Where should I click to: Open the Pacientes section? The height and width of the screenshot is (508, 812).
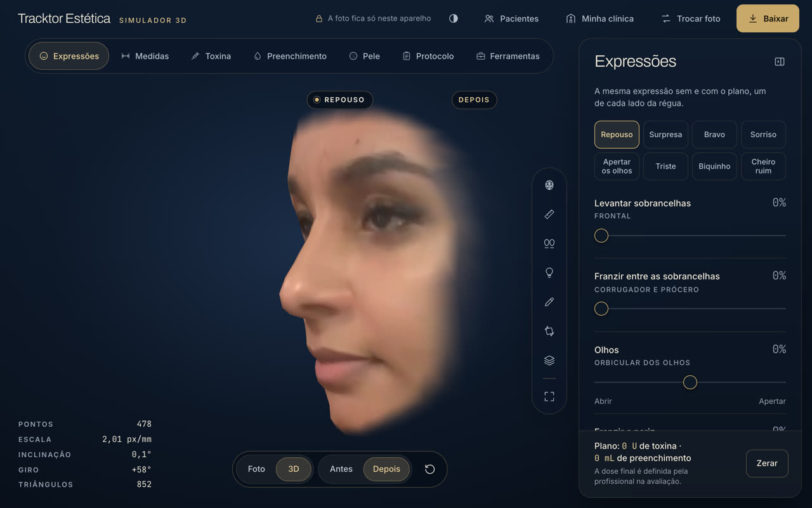[x=511, y=18]
